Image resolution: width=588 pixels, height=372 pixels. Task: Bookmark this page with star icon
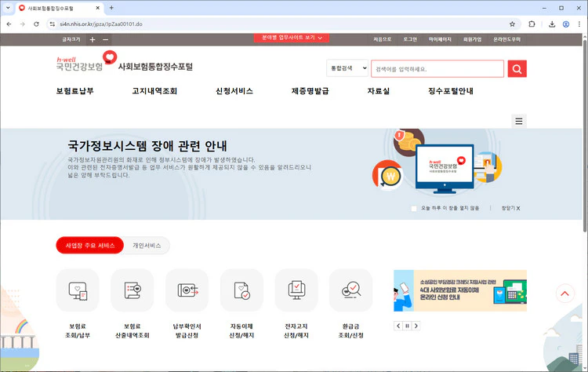(x=512, y=24)
